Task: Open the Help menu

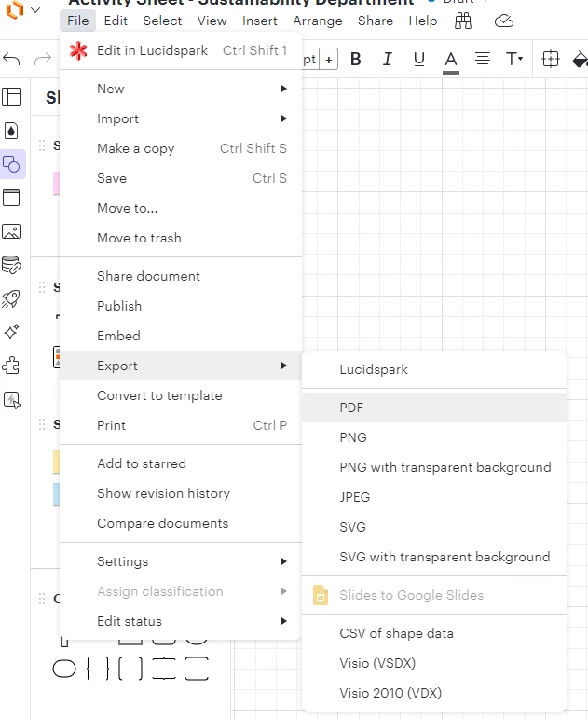Action: [422, 21]
